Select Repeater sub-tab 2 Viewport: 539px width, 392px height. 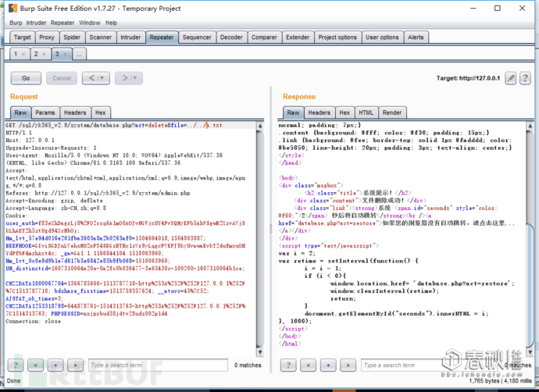tap(36, 54)
